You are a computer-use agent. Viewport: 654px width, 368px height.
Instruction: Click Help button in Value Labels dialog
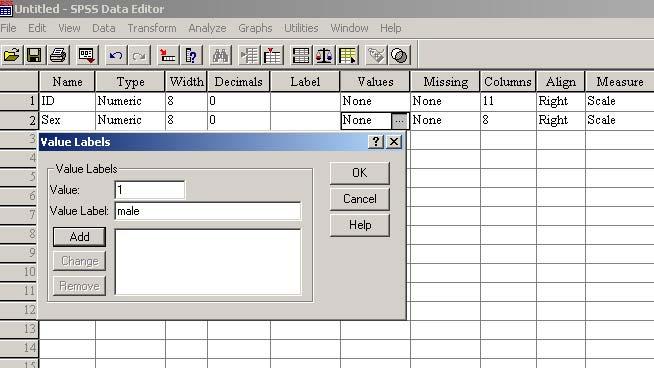click(360, 225)
